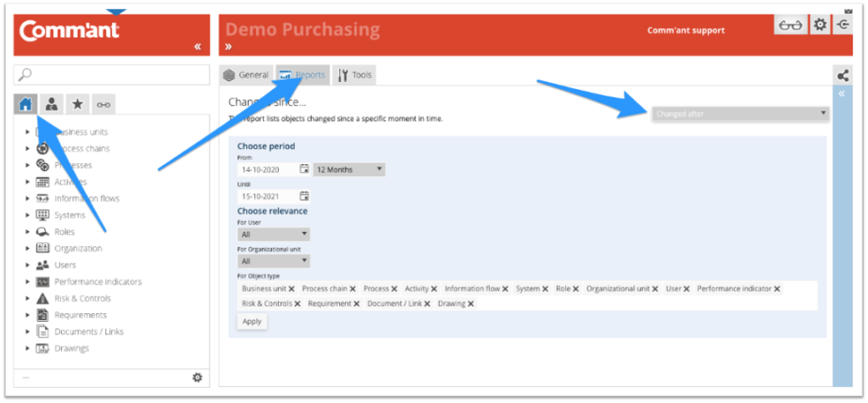This screenshot has width=868, height=403.
Task: Click the sidebar search field
Action: 112,75
